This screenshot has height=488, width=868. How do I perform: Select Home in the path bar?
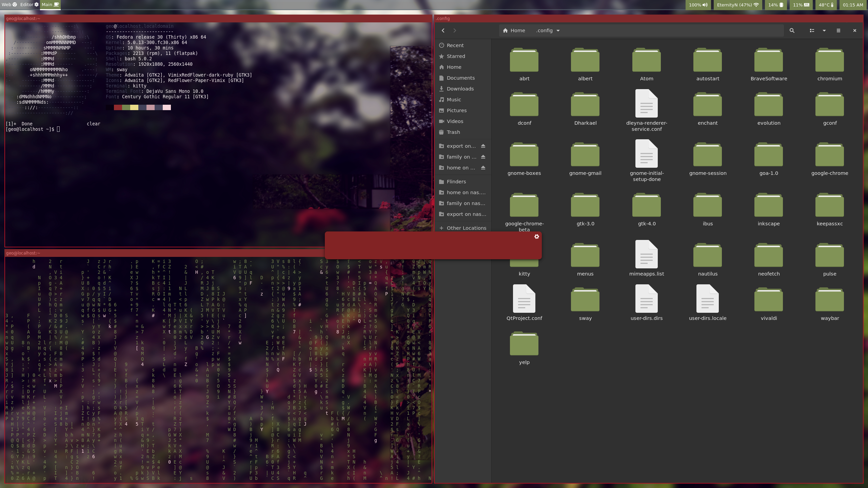pos(514,30)
